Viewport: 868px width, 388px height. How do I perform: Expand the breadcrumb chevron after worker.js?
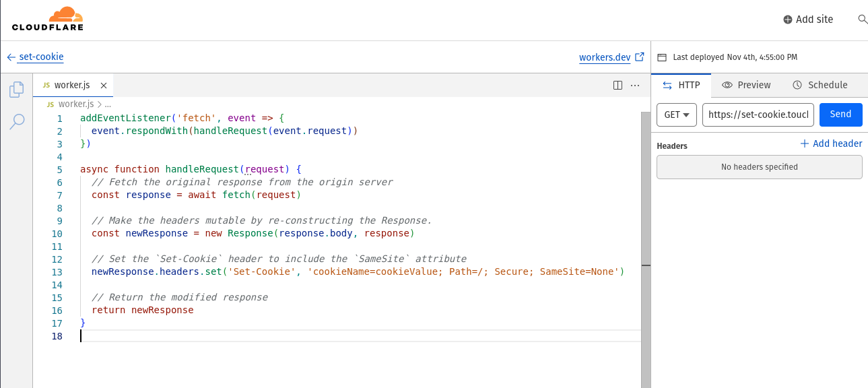(100, 104)
